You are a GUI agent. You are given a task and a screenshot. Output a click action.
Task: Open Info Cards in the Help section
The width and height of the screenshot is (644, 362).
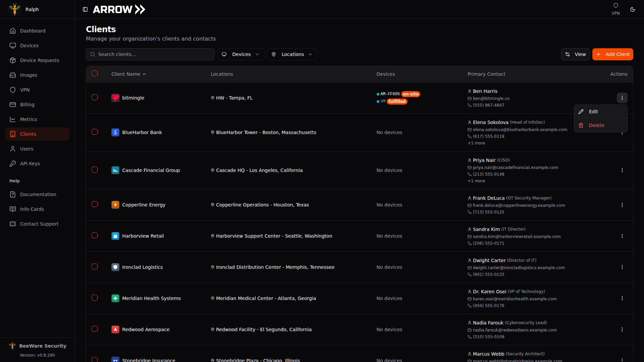click(x=38, y=209)
